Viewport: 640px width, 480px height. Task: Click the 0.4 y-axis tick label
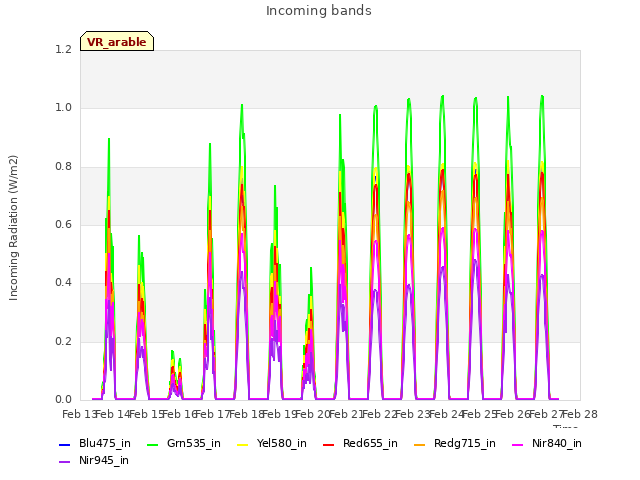click(64, 282)
